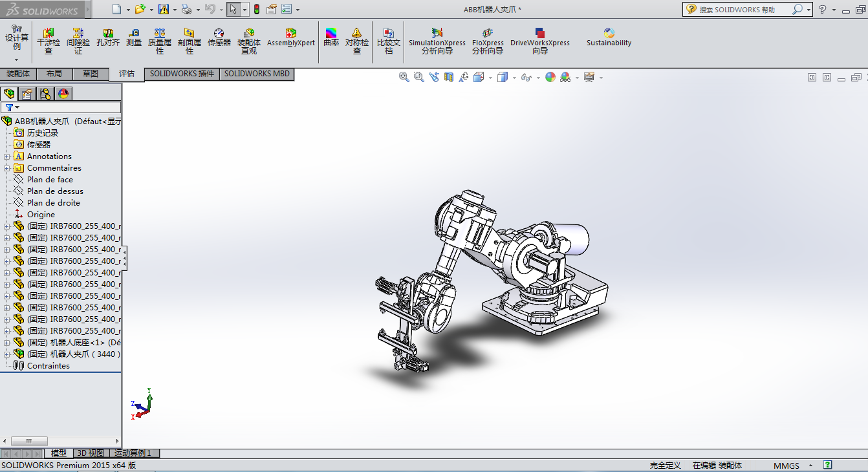
Task: Click the zoom to fit icon
Action: (x=404, y=77)
